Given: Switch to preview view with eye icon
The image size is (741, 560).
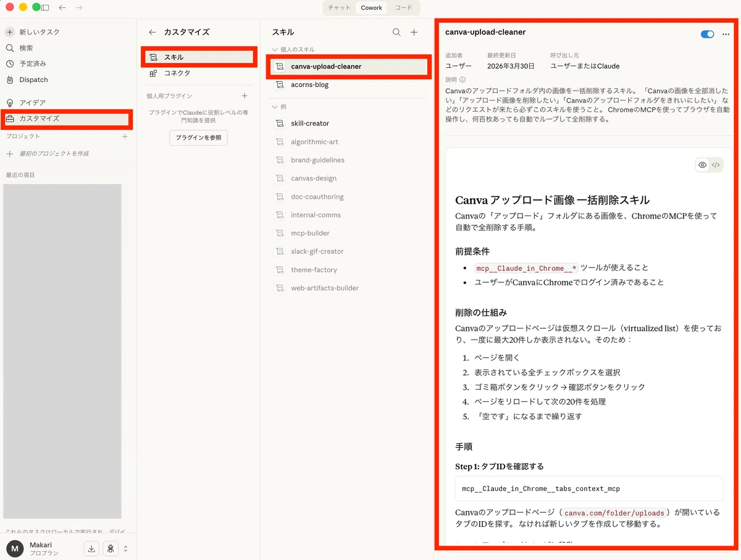Looking at the screenshot, I should [x=702, y=165].
